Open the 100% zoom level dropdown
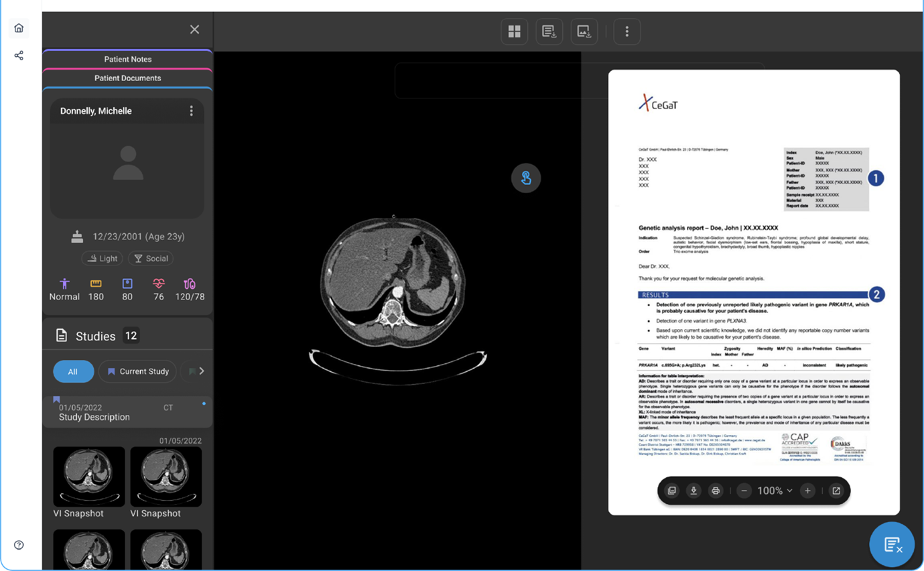The image size is (924, 571). point(775,491)
